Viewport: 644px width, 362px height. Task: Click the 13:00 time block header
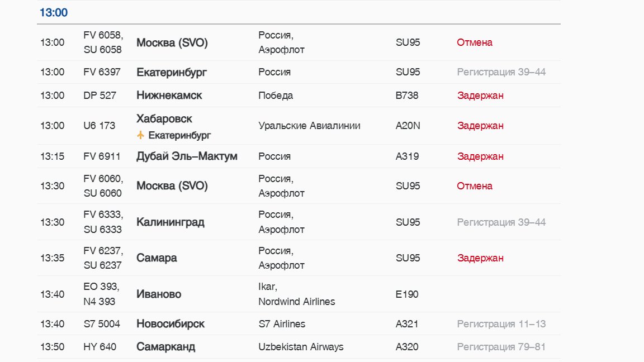point(54,13)
